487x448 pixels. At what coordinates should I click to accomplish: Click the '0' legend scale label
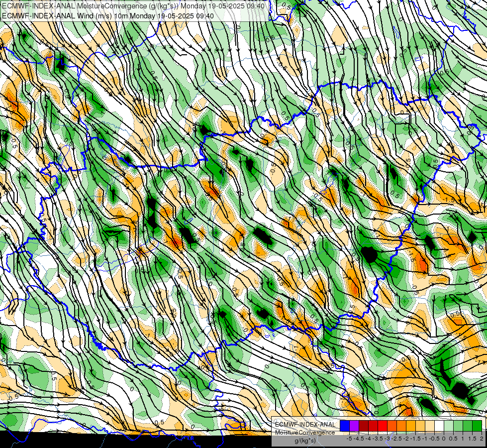click(444, 439)
